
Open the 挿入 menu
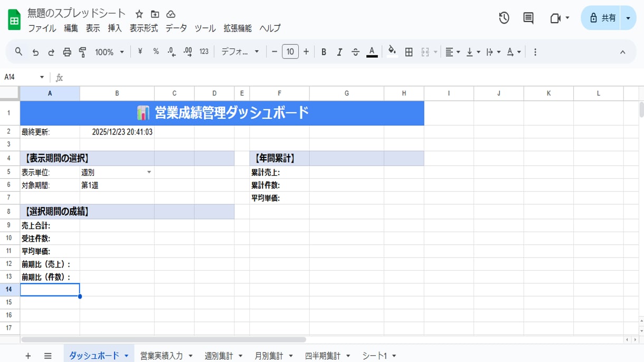point(115,28)
